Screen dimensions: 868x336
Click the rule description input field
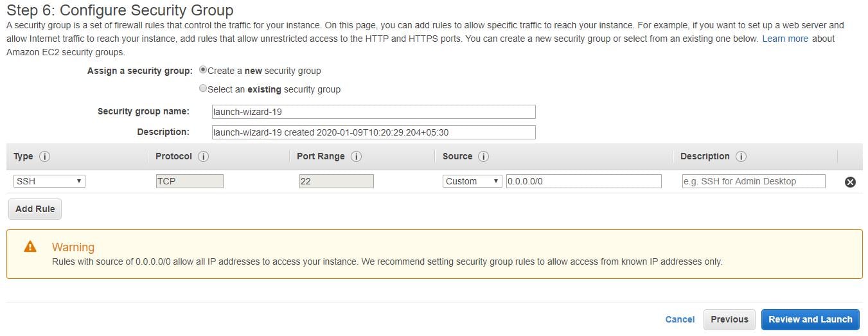coord(754,181)
